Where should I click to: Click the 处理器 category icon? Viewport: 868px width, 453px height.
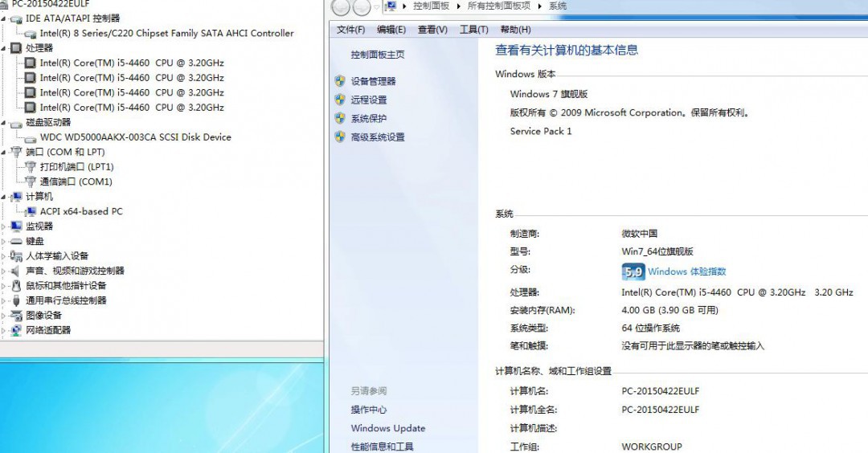tap(16, 48)
